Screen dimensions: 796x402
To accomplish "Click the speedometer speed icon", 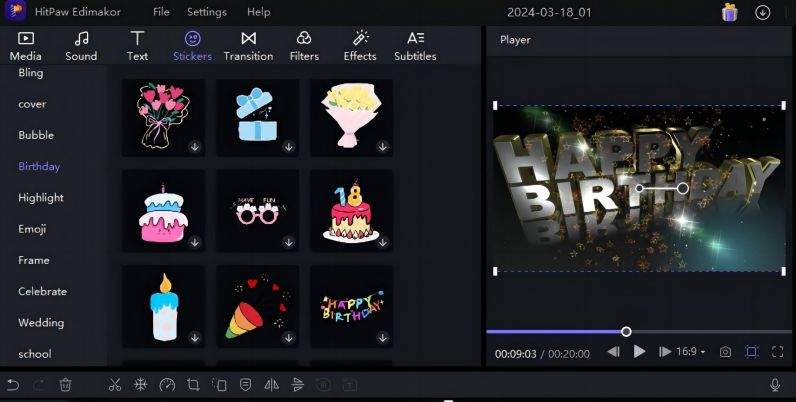I will point(167,385).
